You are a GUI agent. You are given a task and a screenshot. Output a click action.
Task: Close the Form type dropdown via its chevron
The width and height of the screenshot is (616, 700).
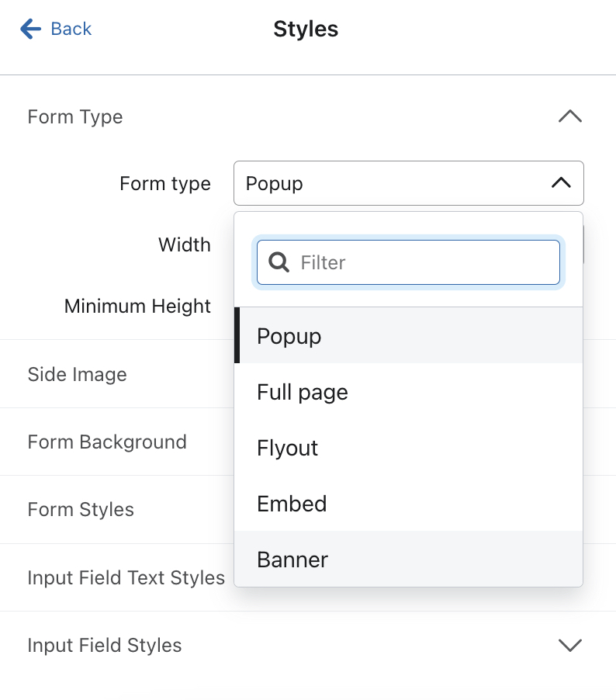[x=560, y=183]
